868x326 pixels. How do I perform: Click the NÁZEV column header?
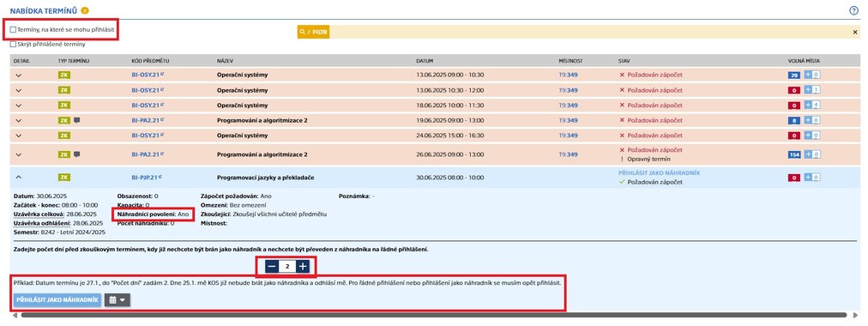pos(224,60)
